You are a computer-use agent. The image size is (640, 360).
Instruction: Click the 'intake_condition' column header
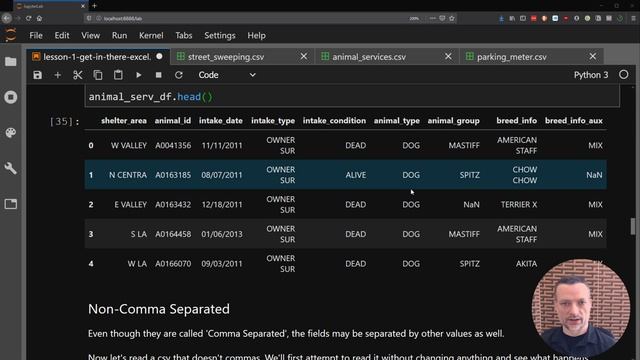coord(334,120)
